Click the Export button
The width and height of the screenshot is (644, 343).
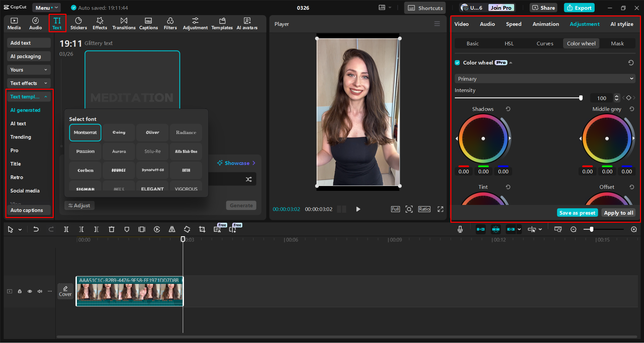[579, 7]
